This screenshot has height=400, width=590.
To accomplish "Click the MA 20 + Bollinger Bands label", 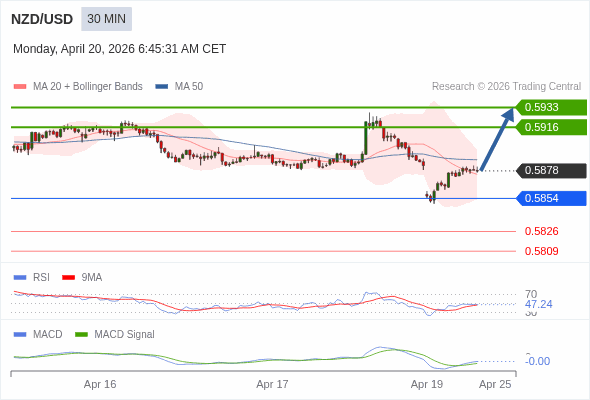I will [x=88, y=87].
